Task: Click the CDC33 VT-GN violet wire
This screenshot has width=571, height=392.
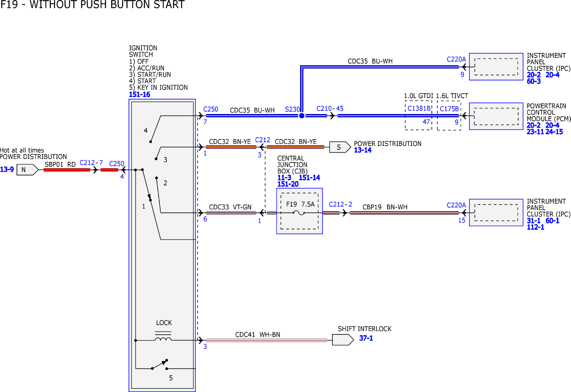Action: tap(231, 213)
